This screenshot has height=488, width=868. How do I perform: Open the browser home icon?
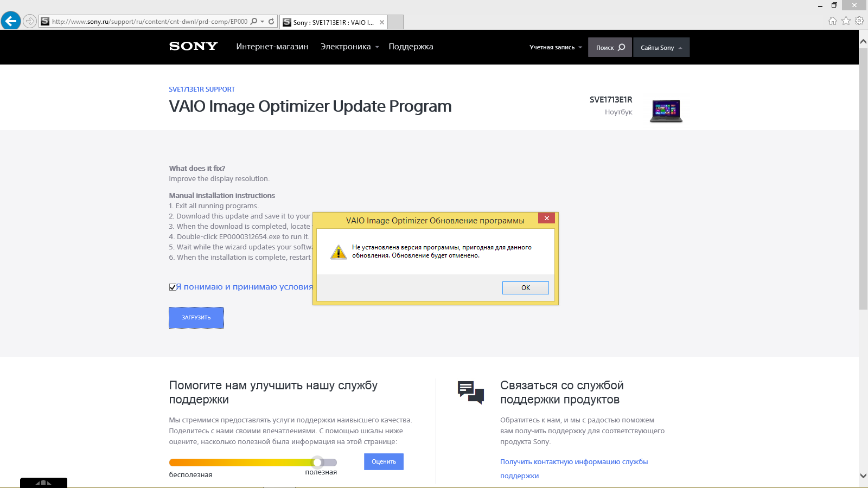point(833,21)
